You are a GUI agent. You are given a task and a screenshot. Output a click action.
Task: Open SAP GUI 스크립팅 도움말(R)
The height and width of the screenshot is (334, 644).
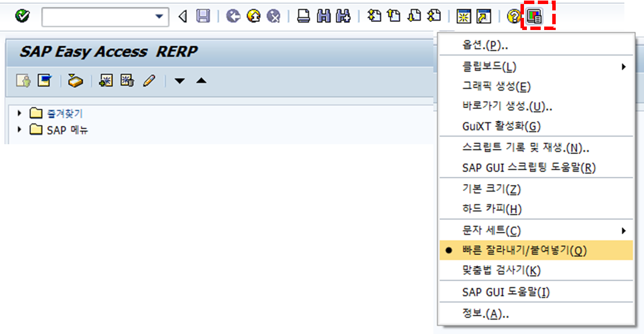(x=537, y=167)
